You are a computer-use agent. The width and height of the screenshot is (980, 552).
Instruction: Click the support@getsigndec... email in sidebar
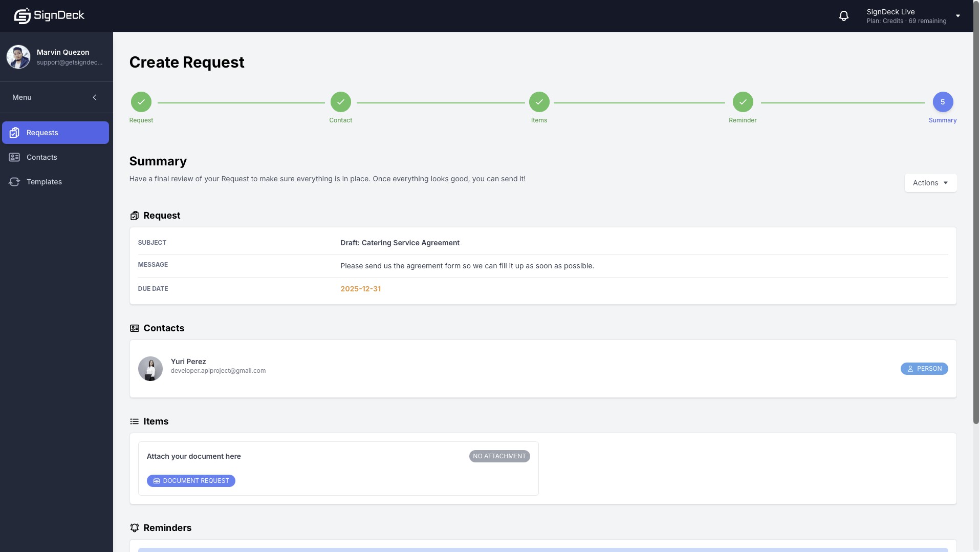[70, 62]
